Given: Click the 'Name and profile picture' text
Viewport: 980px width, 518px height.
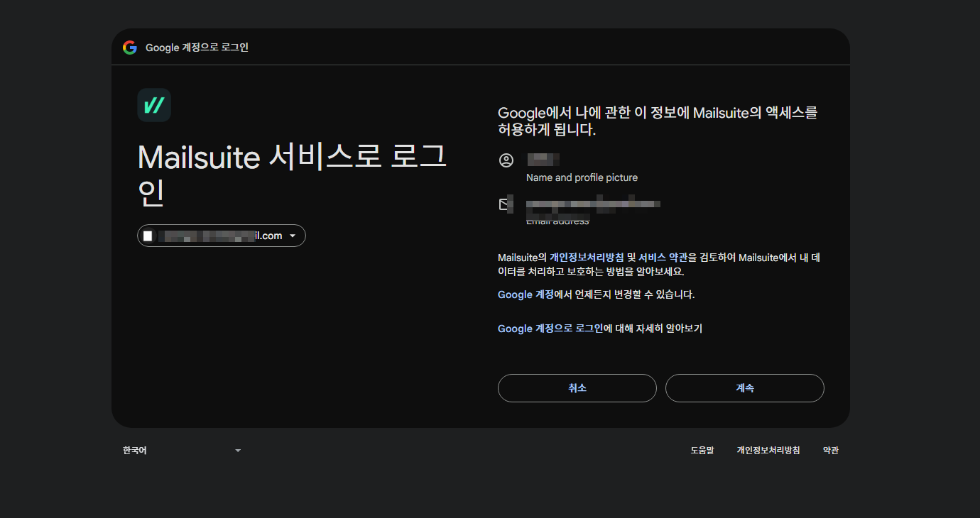Looking at the screenshot, I should 582,177.
